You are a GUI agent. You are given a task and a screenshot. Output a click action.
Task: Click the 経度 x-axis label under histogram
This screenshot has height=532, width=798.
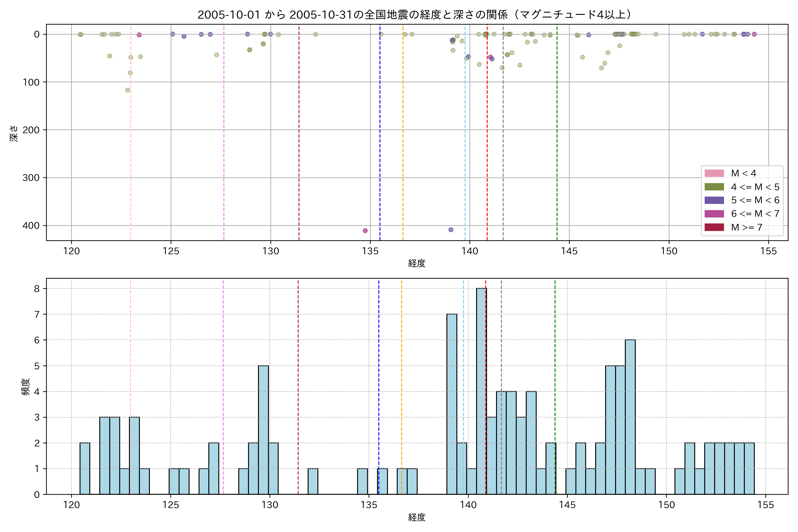pos(417,517)
